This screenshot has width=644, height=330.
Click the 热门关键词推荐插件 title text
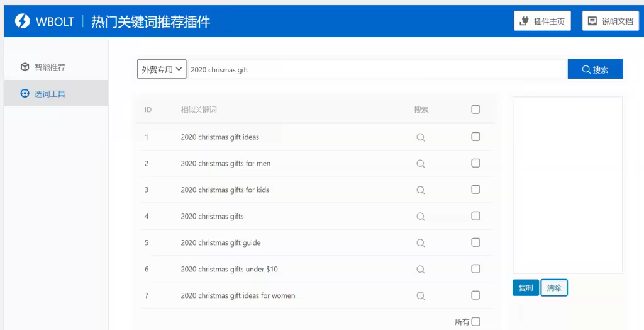(x=151, y=21)
